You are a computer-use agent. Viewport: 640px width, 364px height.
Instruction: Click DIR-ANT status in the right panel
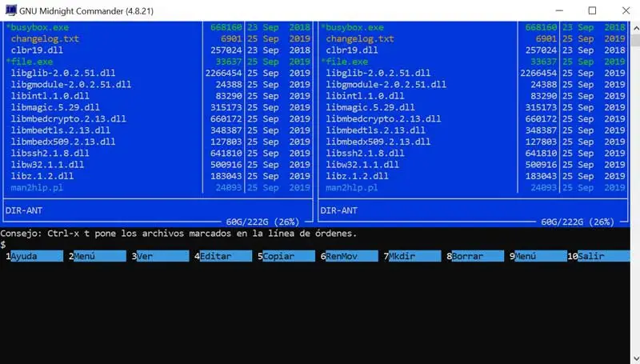pos(338,210)
